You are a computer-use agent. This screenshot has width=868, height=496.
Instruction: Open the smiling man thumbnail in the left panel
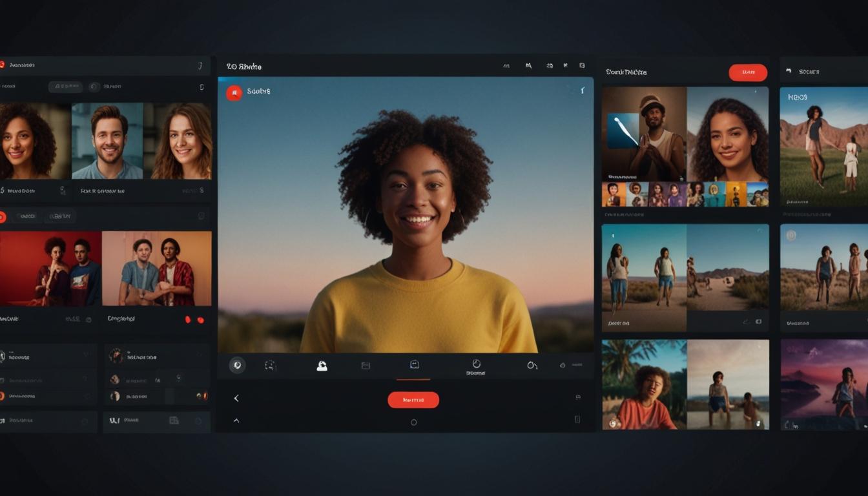pos(107,141)
